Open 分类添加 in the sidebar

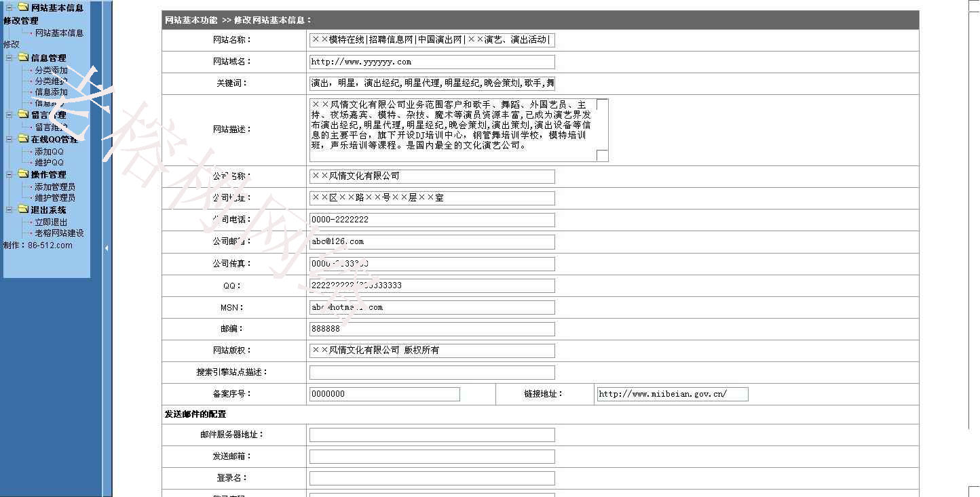51,70
